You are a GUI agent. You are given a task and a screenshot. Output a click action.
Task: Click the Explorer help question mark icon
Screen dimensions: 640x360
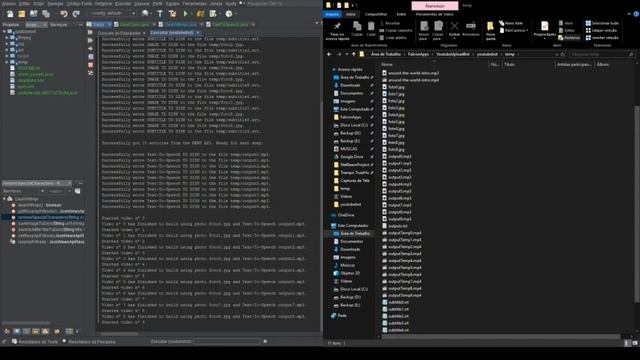[x=636, y=14]
